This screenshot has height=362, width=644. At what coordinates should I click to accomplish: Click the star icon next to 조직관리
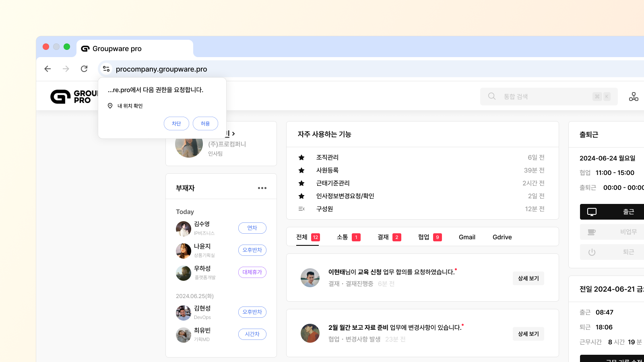click(301, 157)
